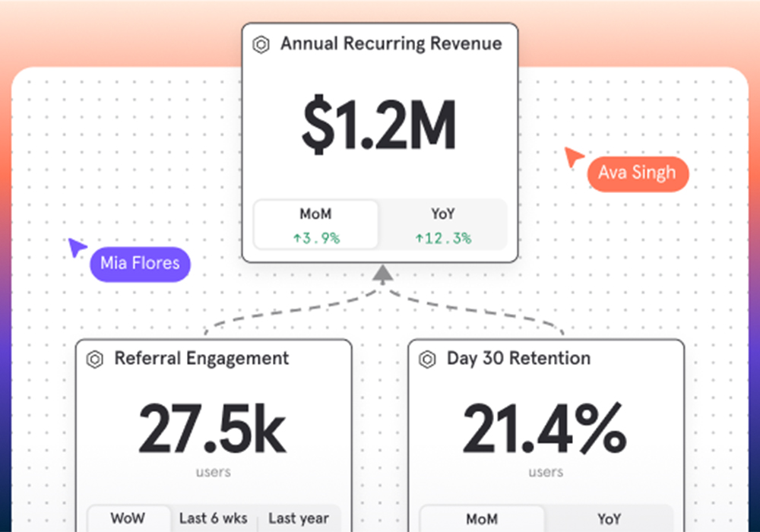
Task: Click the hexagon icon beside Annual Recurring Revenue
Action: click(261, 44)
